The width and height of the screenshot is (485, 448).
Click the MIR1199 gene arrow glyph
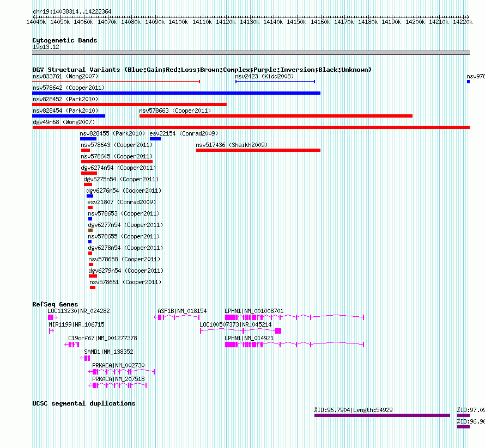pos(51,331)
